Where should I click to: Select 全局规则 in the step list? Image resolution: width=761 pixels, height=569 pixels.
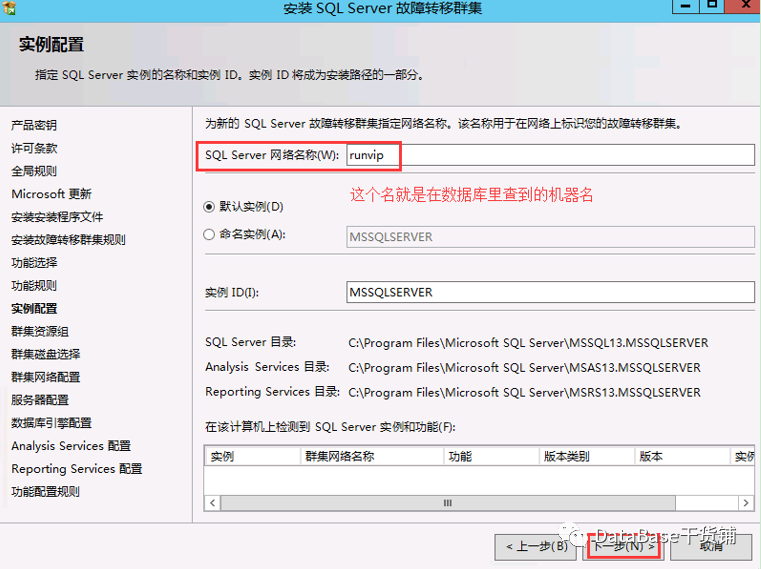coord(34,171)
